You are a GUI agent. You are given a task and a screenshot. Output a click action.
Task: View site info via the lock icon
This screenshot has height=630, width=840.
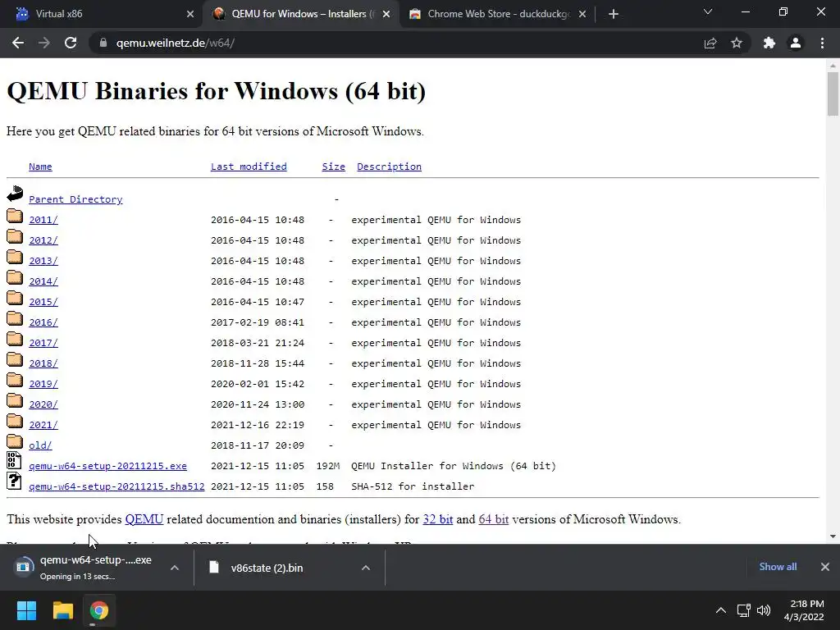(x=103, y=43)
